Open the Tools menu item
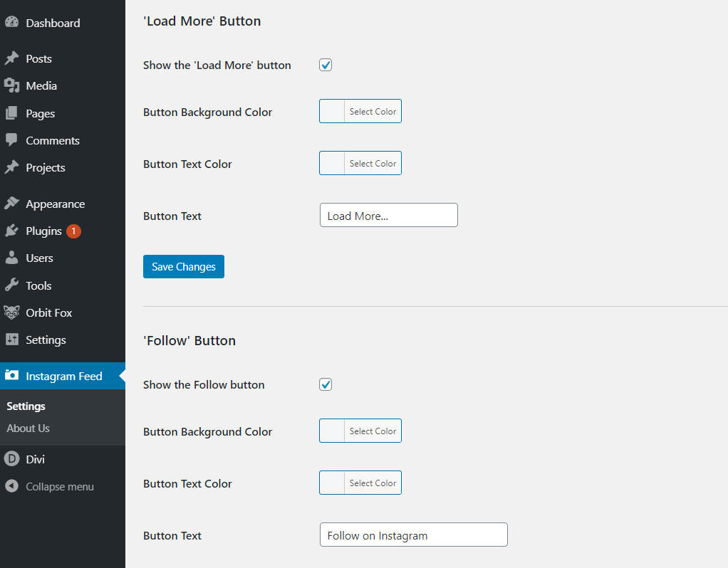This screenshot has width=728, height=568. click(38, 285)
